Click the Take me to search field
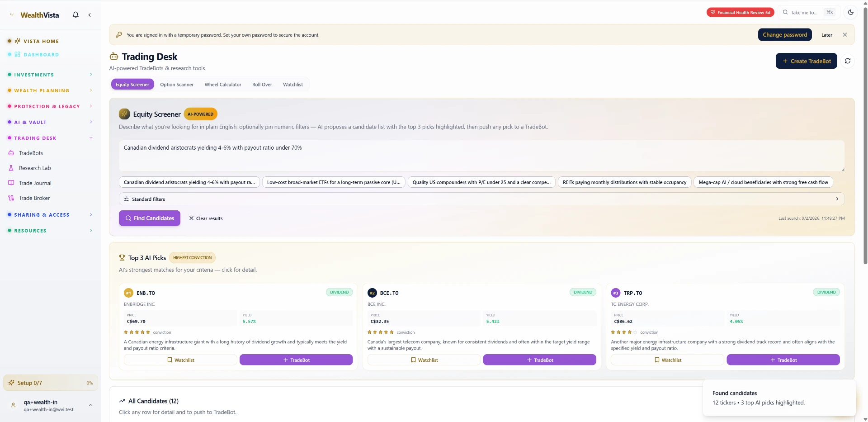Screen dimensions: 868x422 (x=808, y=12)
